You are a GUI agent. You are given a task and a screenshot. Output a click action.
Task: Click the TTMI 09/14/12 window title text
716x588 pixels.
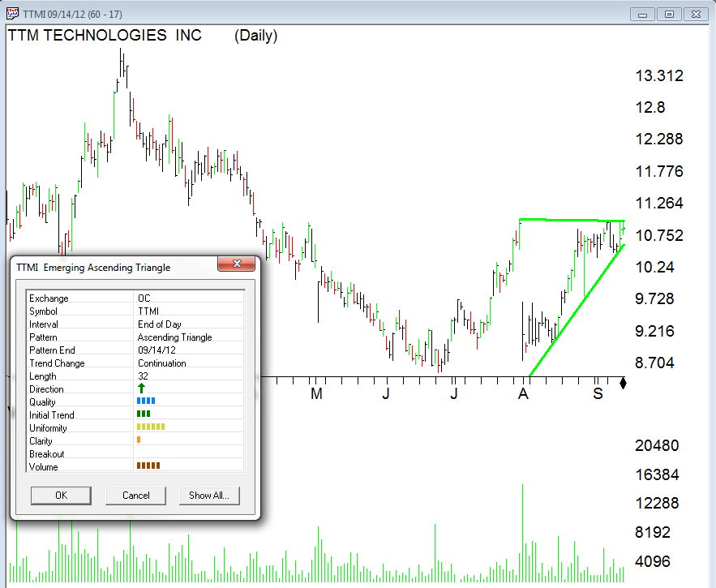pos(72,14)
